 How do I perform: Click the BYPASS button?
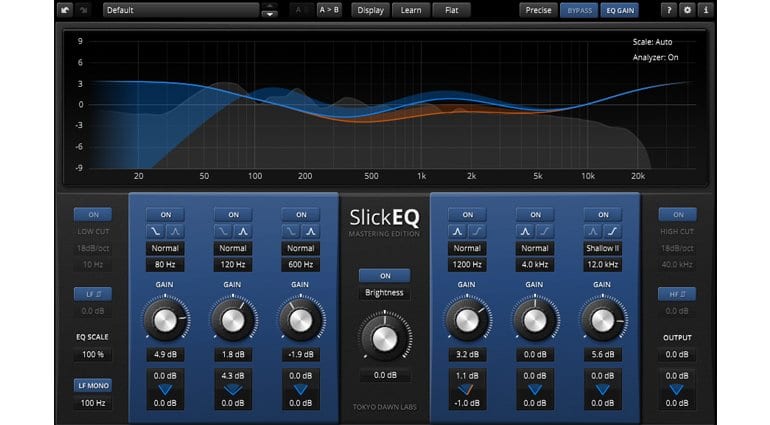(x=579, y=10)
